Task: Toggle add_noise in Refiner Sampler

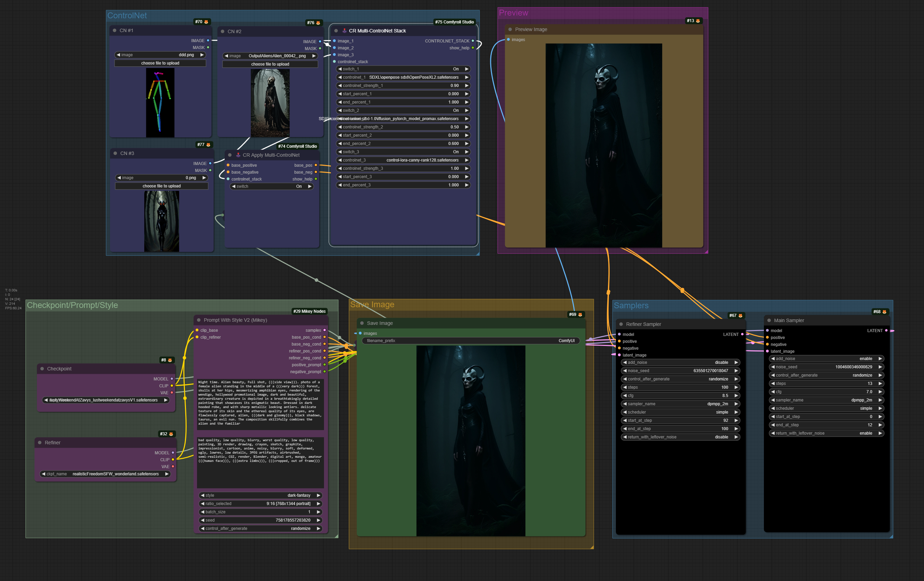Action: point(680,362)
